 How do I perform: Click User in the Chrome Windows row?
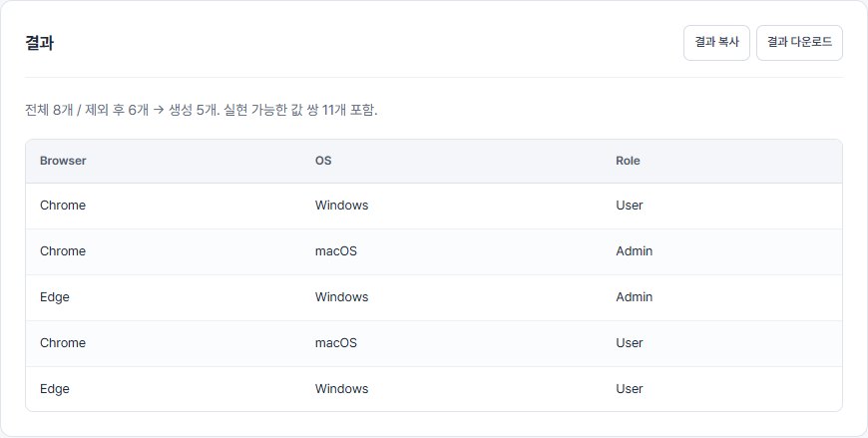point(630,205)
